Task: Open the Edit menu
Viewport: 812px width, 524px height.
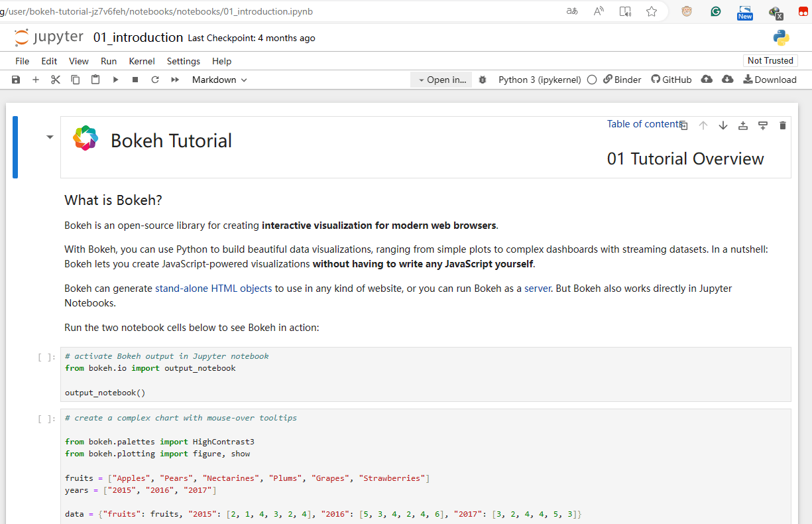Action: [49, 61]
